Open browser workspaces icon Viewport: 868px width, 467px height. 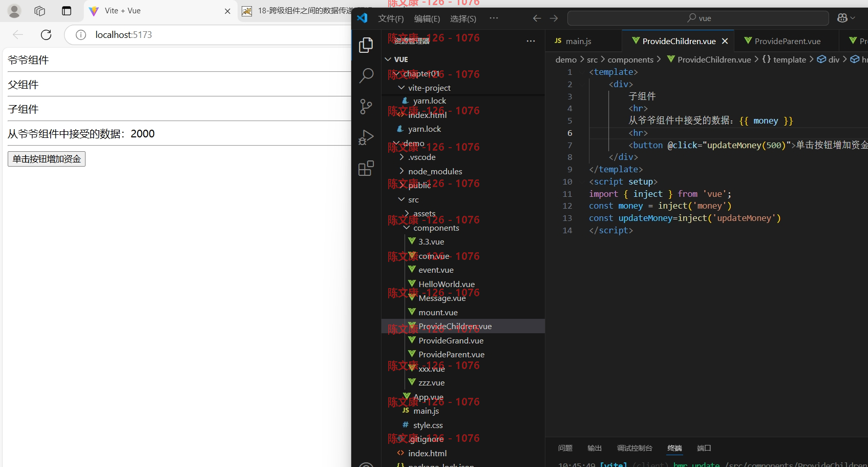pyautogui.click(x=39, y=11)
